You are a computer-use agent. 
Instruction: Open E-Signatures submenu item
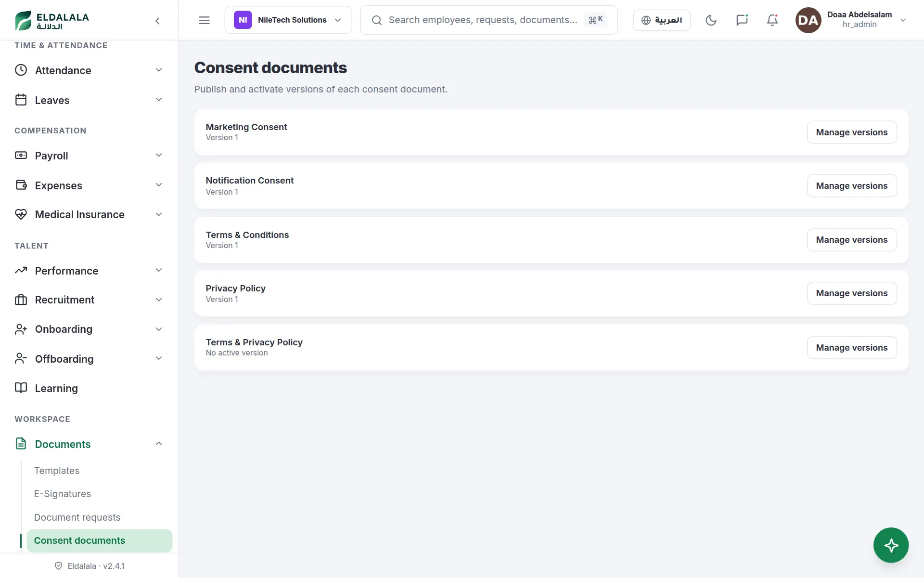pos(63,494)
